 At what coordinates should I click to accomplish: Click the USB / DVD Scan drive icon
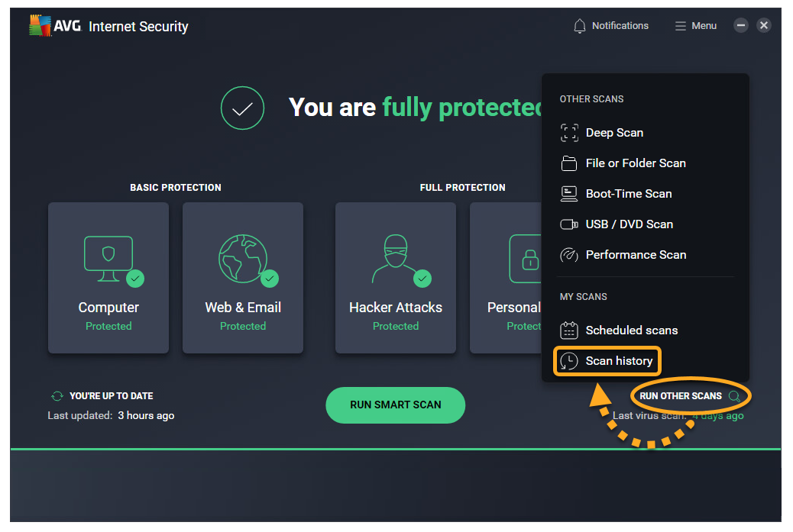[x=569, y=224]
